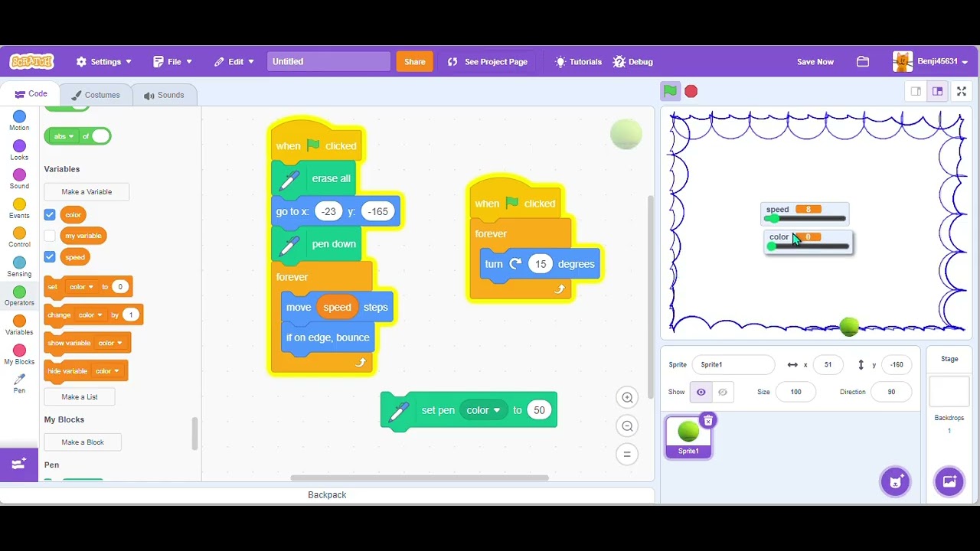The height and width of the screenshot is (551, 980).
Task: Switch to the Costumes tab
Action: point(96,95)
